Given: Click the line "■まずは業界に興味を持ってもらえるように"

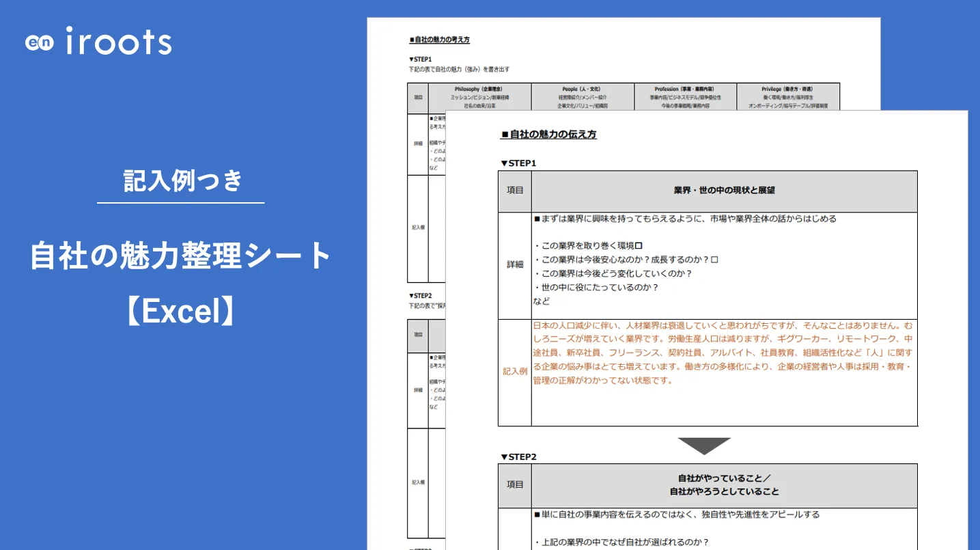Looking at the screenshot, I should [x=685, y=219].
